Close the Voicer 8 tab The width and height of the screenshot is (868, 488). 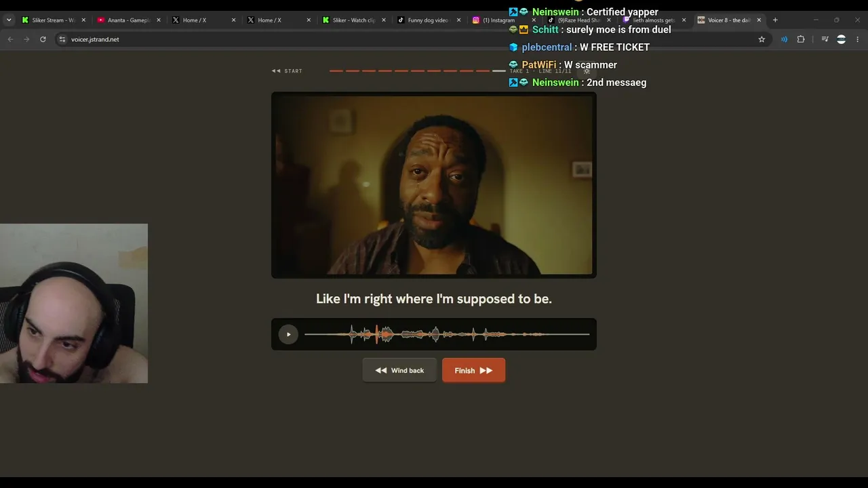tap(759, 20)
